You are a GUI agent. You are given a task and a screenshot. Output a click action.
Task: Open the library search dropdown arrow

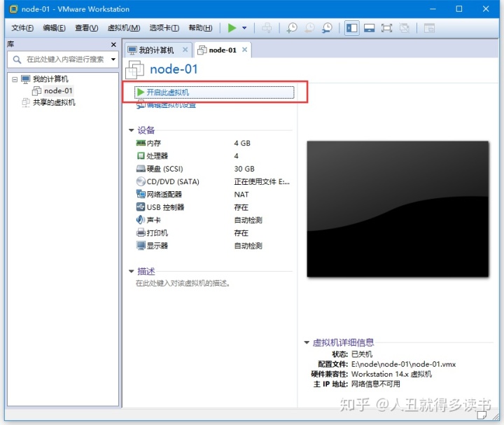pos(113,59)
